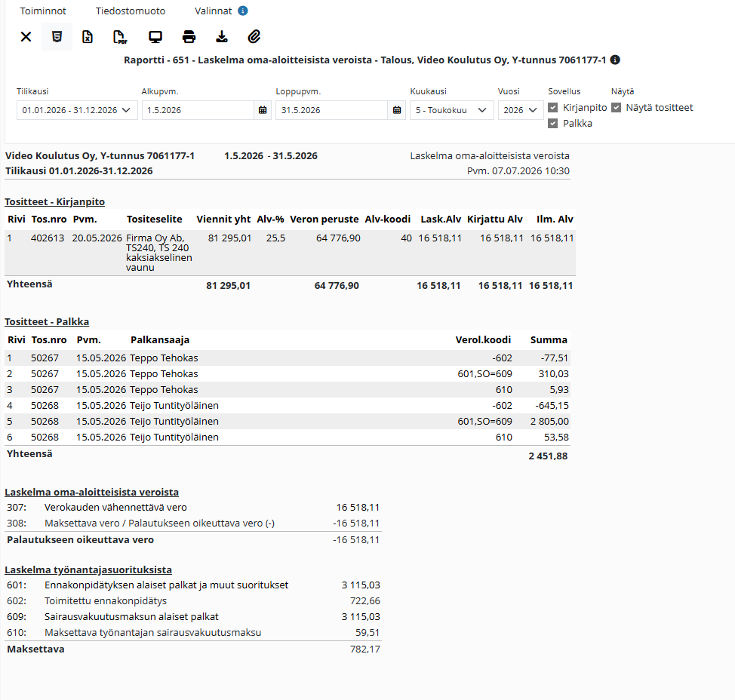735x700 pixels.
Task: Click Veron peruste value 64 776,90 in row 1
Action: [338, 238]
